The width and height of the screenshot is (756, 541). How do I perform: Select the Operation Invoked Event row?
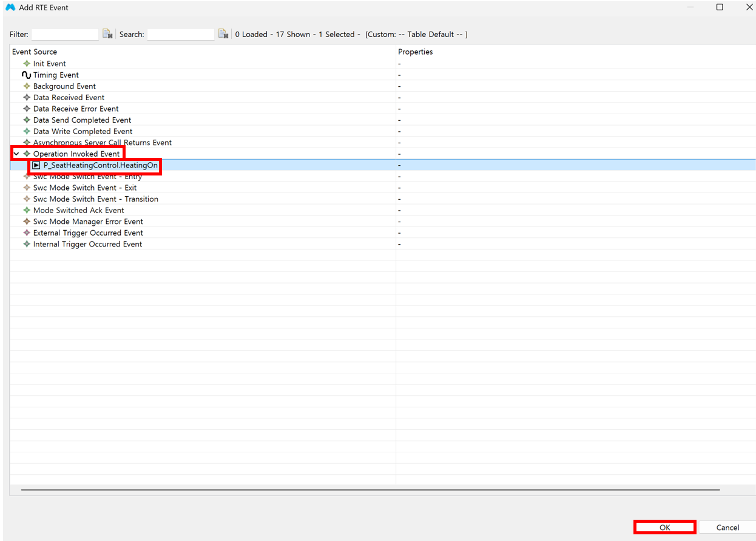pyautogui.click(x=383, y=154)
